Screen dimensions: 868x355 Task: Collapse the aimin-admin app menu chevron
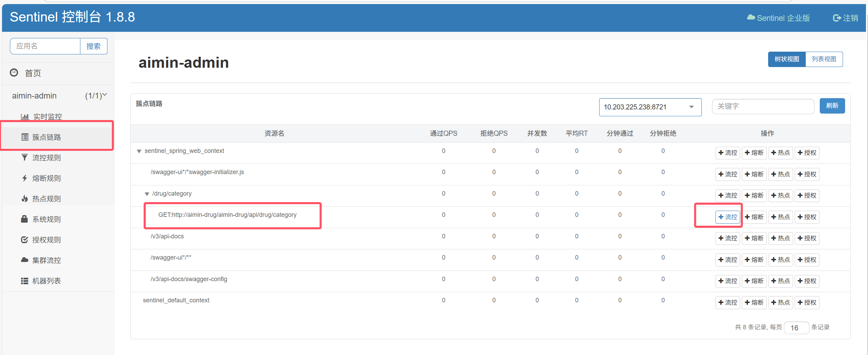click(x=105, y=95)
